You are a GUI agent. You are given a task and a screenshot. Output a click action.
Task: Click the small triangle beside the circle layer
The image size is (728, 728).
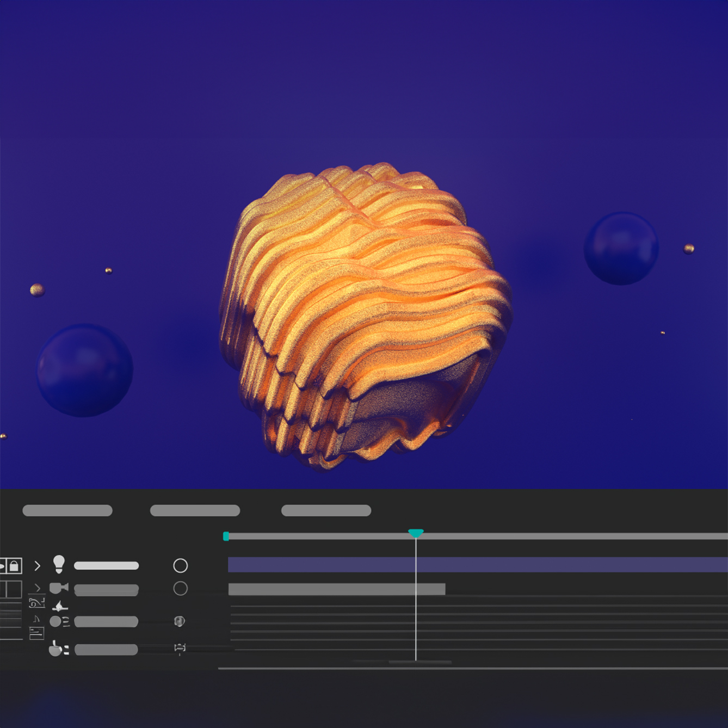tap(36, 619)
